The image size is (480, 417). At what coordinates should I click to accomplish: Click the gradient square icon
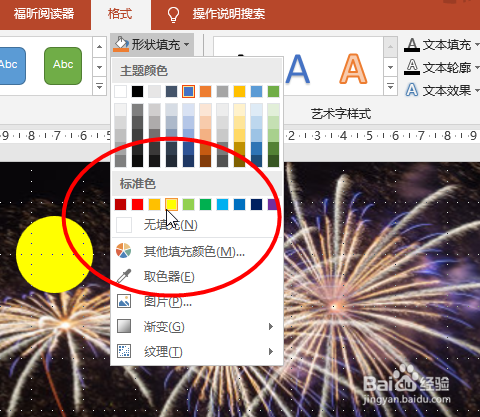(124, 326)
